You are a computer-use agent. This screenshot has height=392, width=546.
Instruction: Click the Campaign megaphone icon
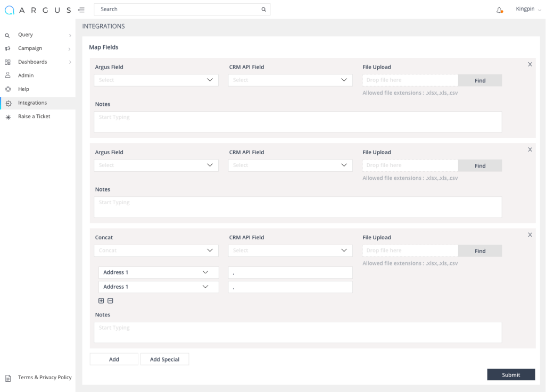click(7, 49)
